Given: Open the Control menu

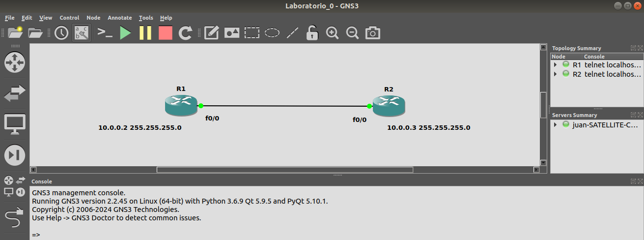Looking at the screenshot, I should pos(69,18).
